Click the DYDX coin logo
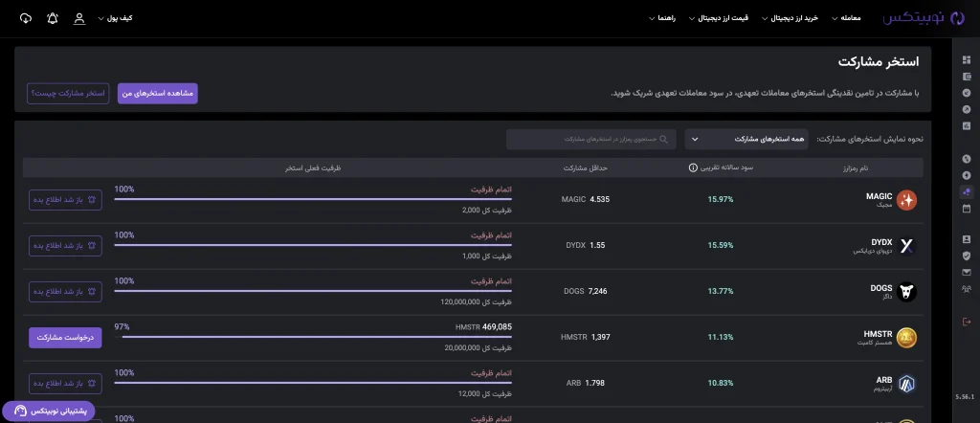 [906, 246]
